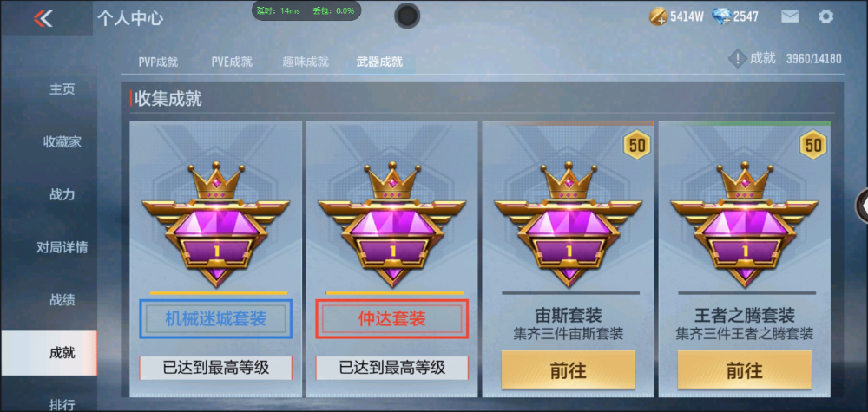Click the 50-point hexagon badge on 王者之腾套装

[x=813, y=145]
